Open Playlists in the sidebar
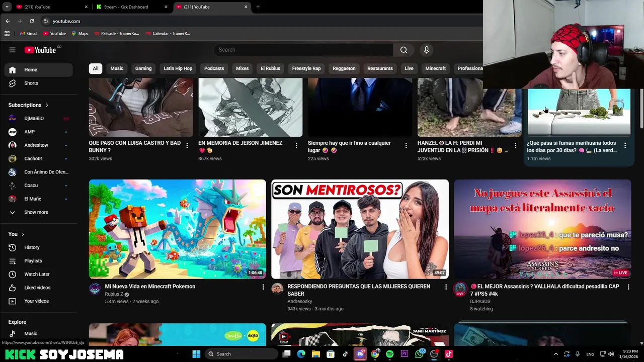644x362 pixels. click(39, 261)
